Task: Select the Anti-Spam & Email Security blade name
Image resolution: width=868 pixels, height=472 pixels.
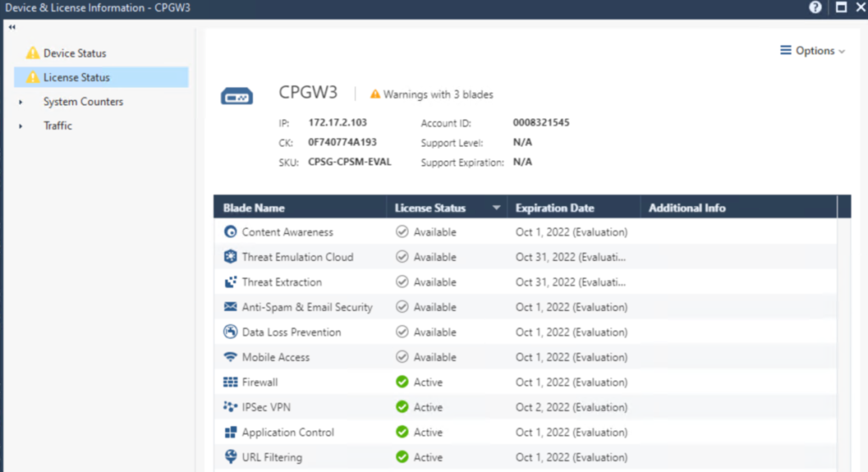Action: 307,307
